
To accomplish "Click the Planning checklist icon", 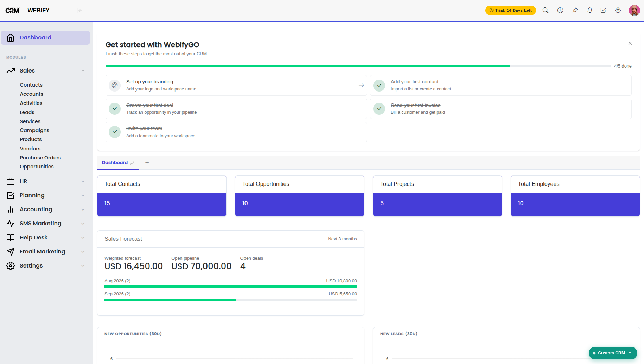I will point(11,195).
